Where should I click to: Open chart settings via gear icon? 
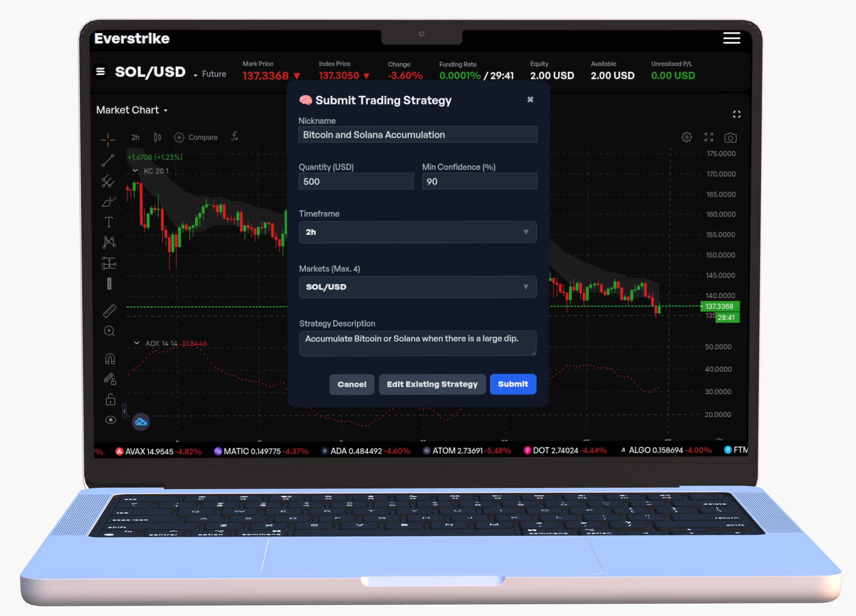point(687,137)
